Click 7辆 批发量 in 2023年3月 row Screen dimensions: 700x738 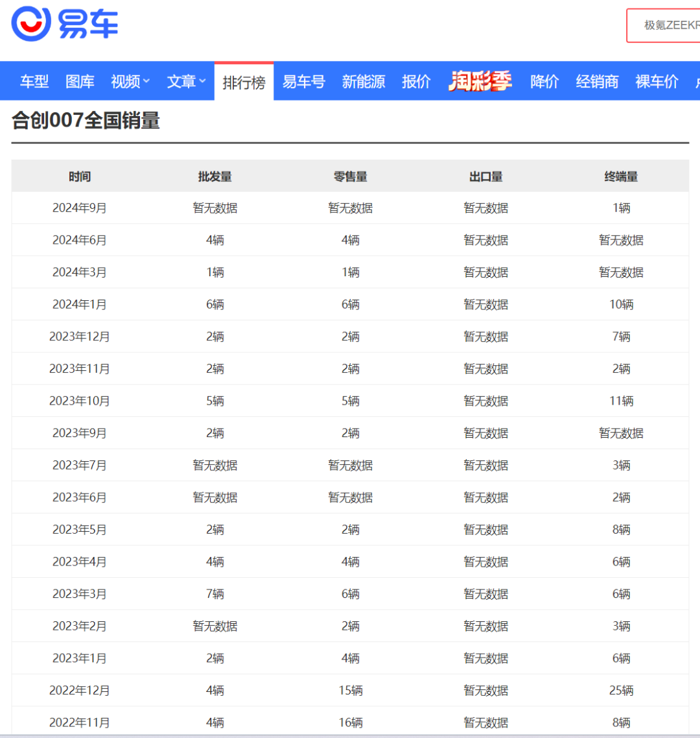(x=215, y=593)
